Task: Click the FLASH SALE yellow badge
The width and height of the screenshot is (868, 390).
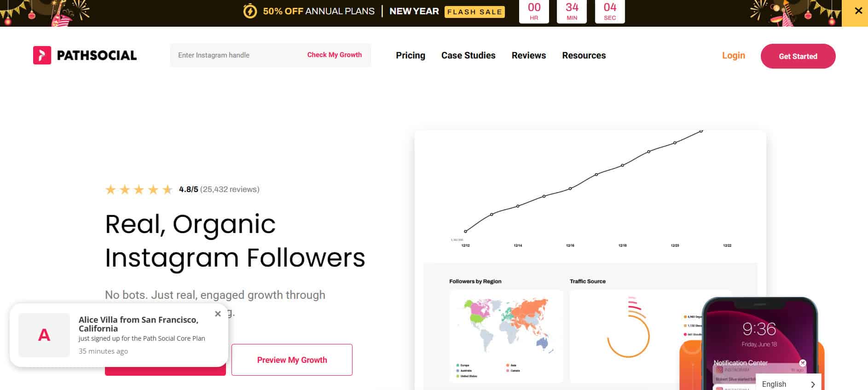Action: click(474, 12)
